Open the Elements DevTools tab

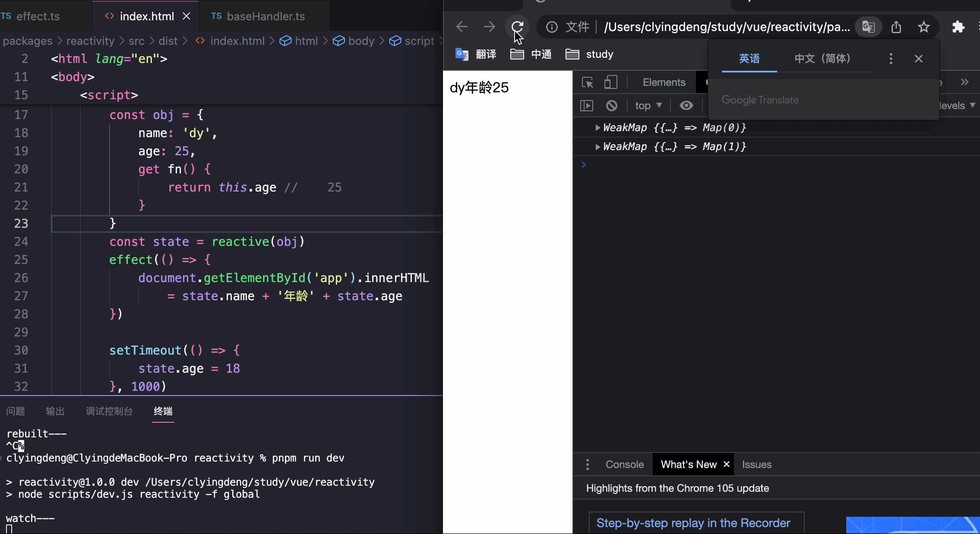664,82
